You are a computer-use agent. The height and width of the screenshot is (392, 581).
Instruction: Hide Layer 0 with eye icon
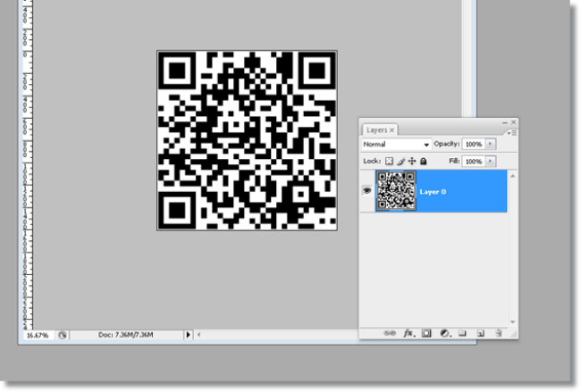pos(366,190)
